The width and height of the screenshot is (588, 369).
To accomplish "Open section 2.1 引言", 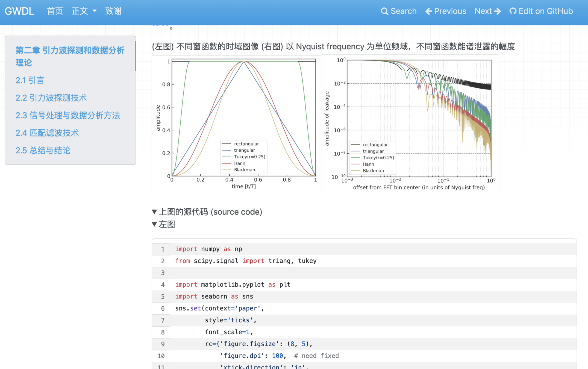I will click(30, 80).
